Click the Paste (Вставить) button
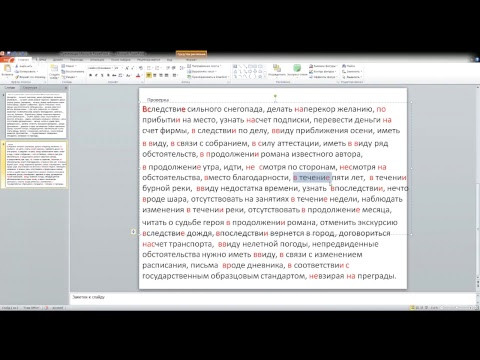 click(7, 70)
